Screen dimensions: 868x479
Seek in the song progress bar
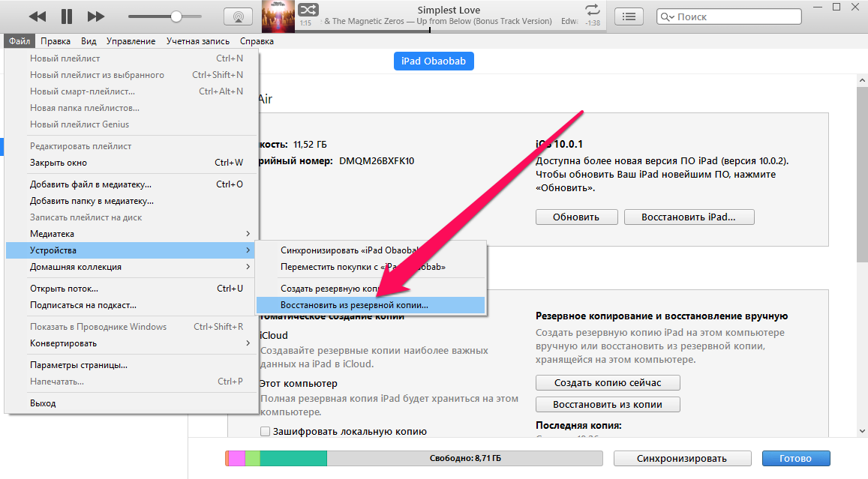[x=449, y=31]
